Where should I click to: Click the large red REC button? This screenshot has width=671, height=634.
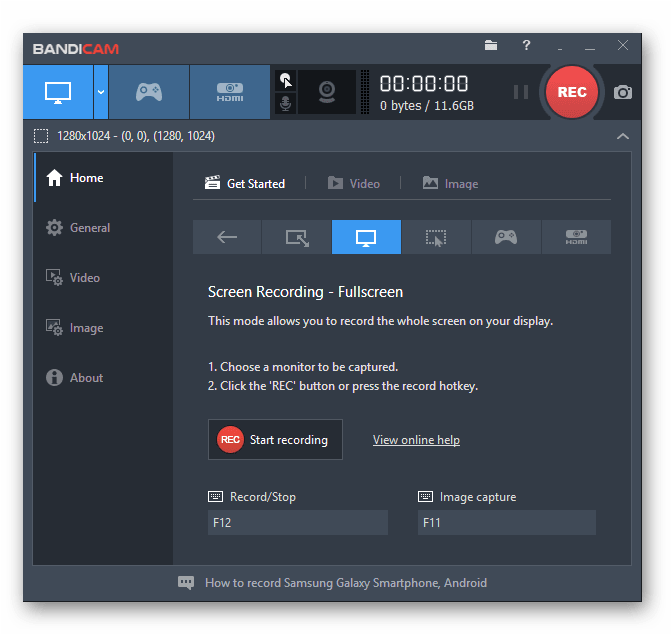[x=572, y=92]
